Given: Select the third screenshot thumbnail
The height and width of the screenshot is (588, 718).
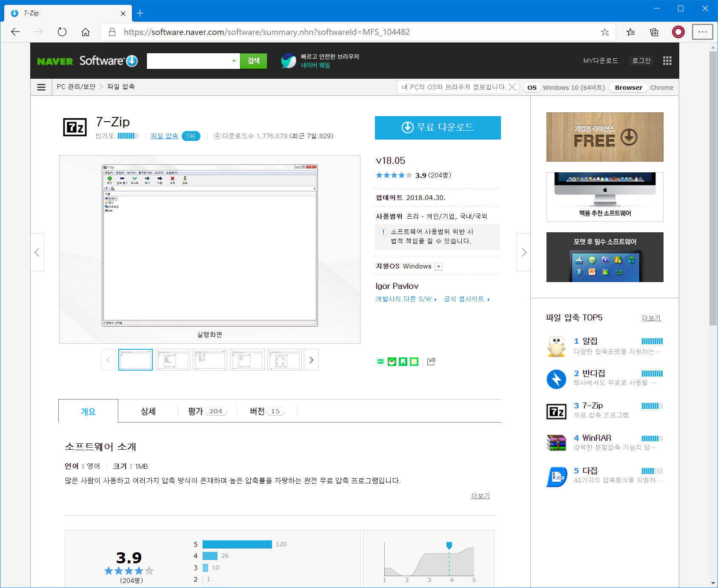Looking at the screenshot, I should (210, 360).
